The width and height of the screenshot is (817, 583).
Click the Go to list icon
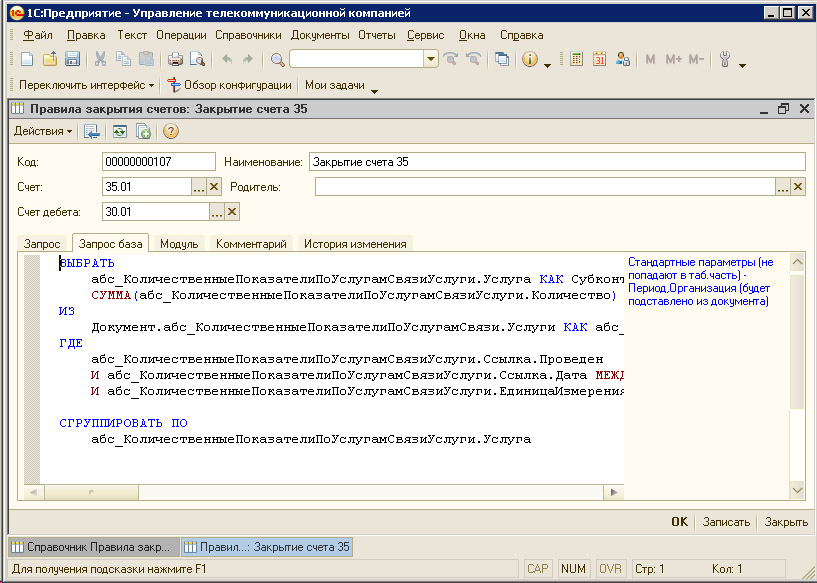point(92,131)
